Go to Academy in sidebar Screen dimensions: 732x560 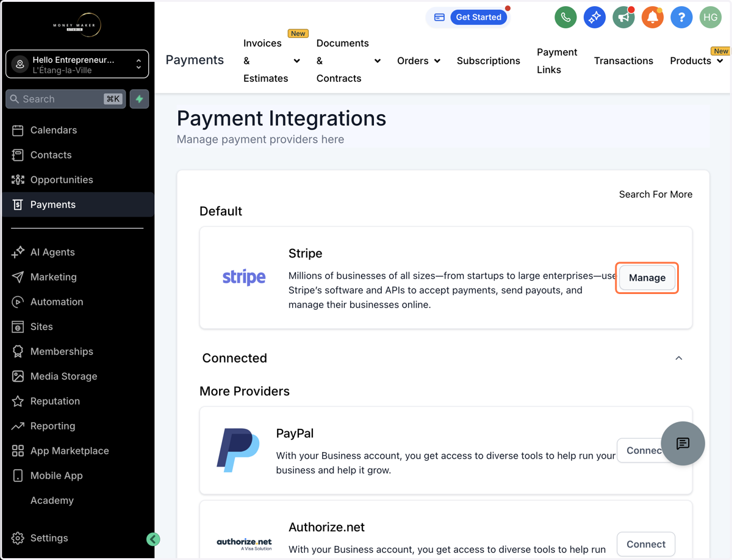click(52, 500)
